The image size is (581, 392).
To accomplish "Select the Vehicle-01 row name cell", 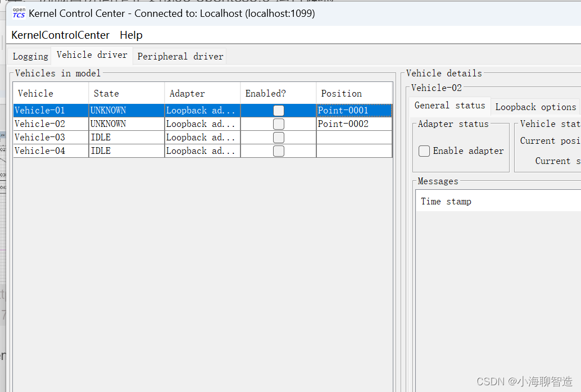I will click(51, 111).
